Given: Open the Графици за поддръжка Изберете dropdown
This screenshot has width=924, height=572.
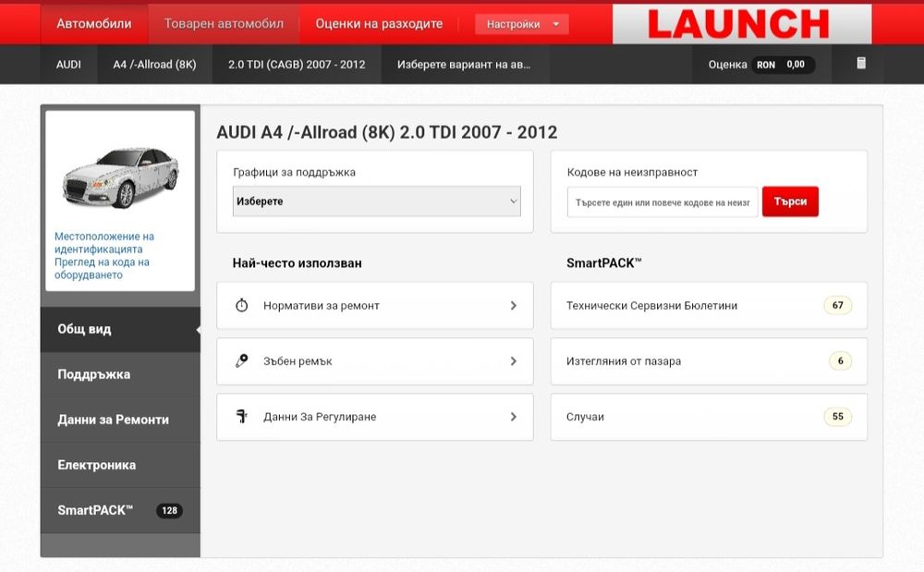Looking at the screenshot, I should coord(377,201).
